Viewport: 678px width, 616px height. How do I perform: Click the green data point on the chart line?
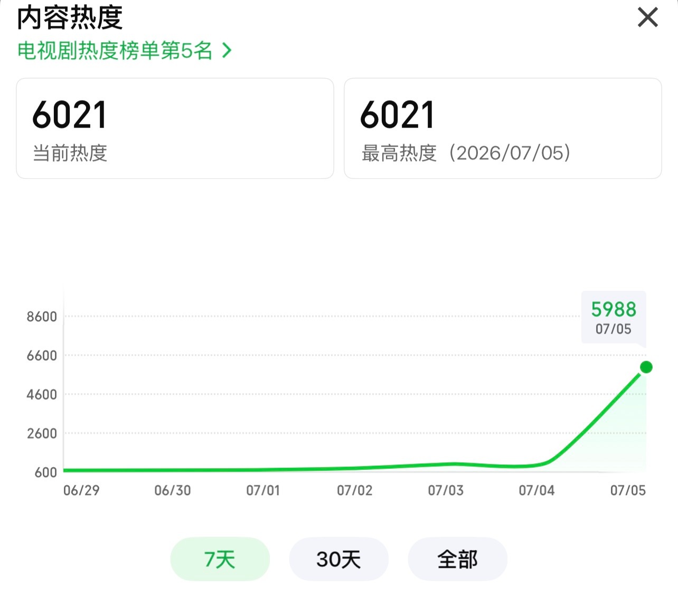646,367
